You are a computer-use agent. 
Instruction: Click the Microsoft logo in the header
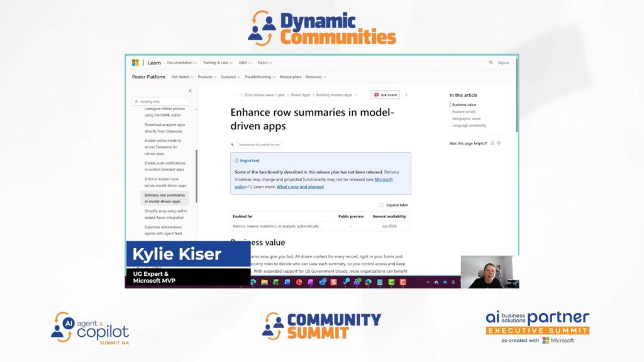(135, 62)
